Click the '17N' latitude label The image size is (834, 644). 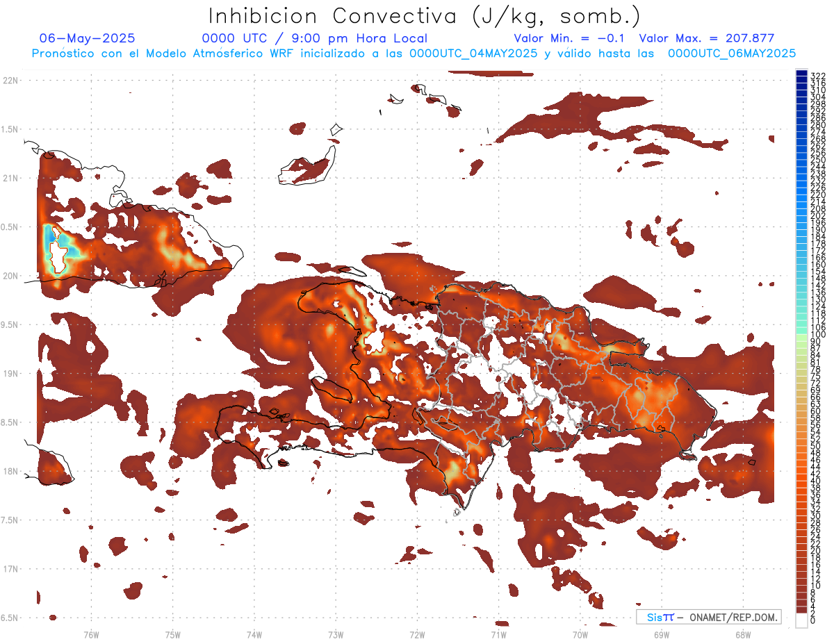[x=10, y=569]
